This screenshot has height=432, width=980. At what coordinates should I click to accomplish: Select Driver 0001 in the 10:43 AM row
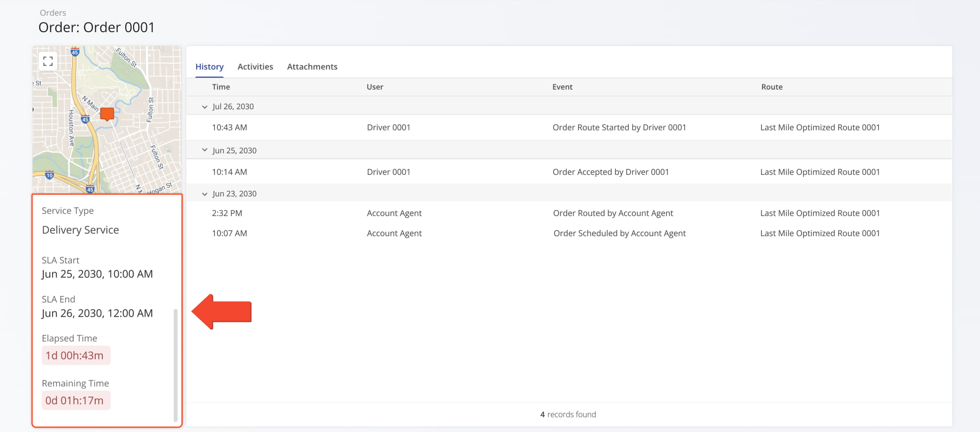pos(389,127)
